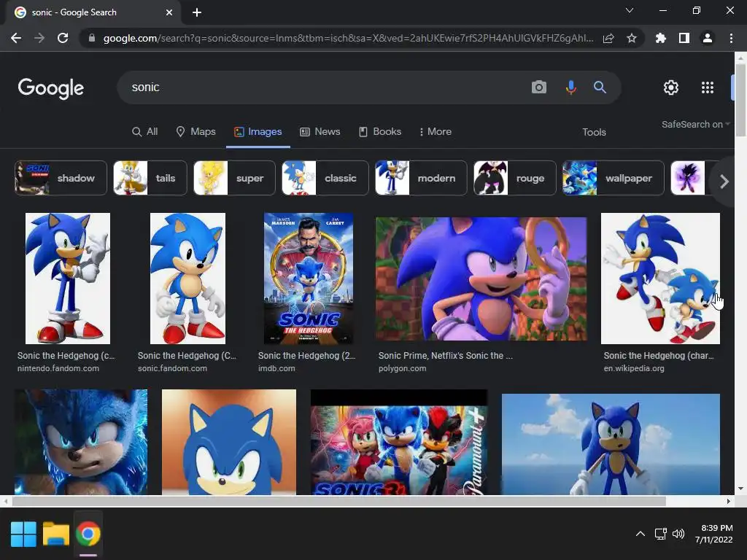Switch to the News tab
This screenshot has height=560, width=747.
(x=320, y=132)
